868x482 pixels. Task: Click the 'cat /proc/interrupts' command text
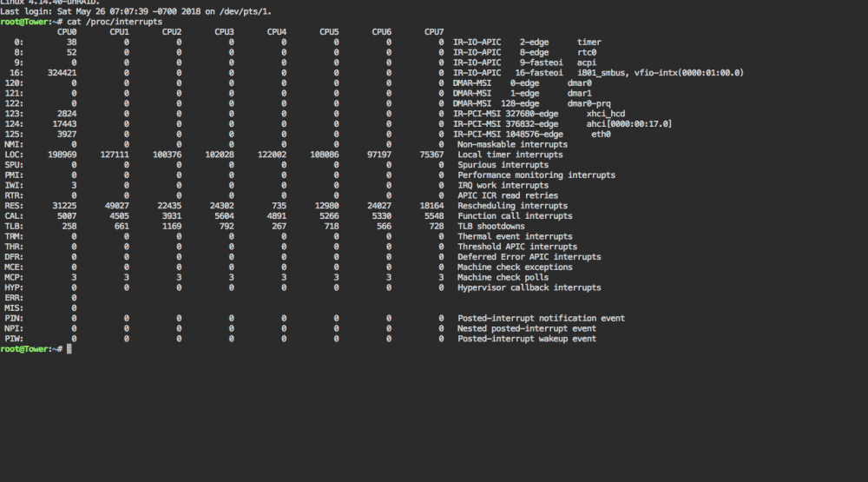[115, 22]
